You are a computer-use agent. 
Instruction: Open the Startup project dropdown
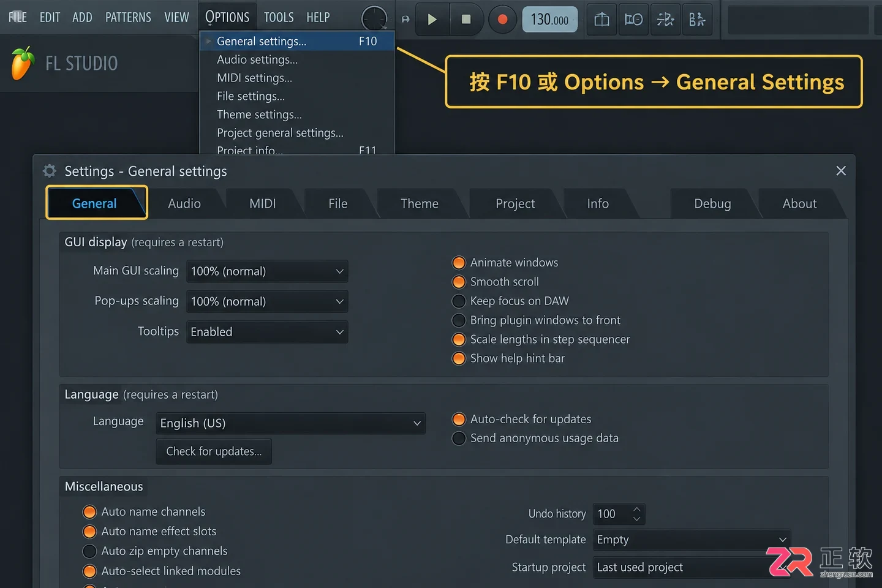point(692,567)
